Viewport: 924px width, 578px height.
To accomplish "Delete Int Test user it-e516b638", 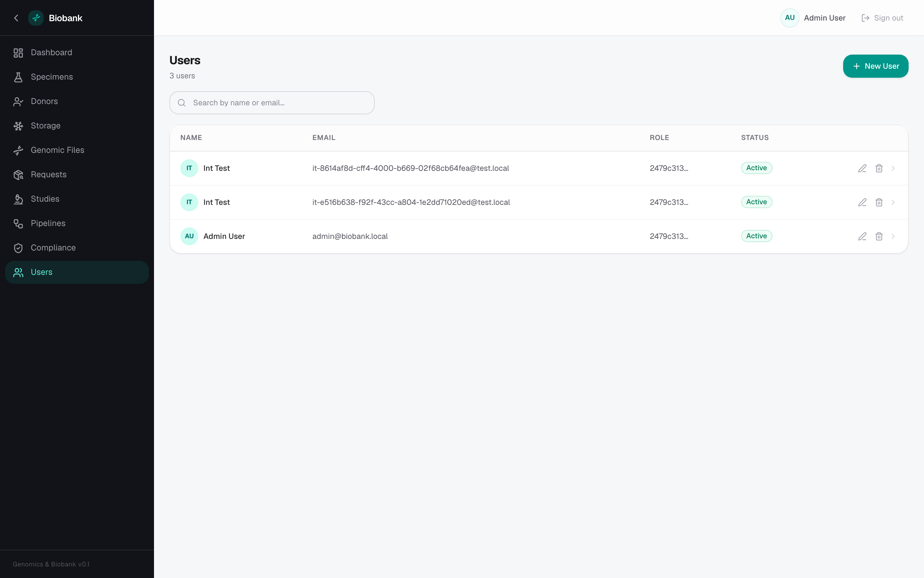I will point(879,202).
